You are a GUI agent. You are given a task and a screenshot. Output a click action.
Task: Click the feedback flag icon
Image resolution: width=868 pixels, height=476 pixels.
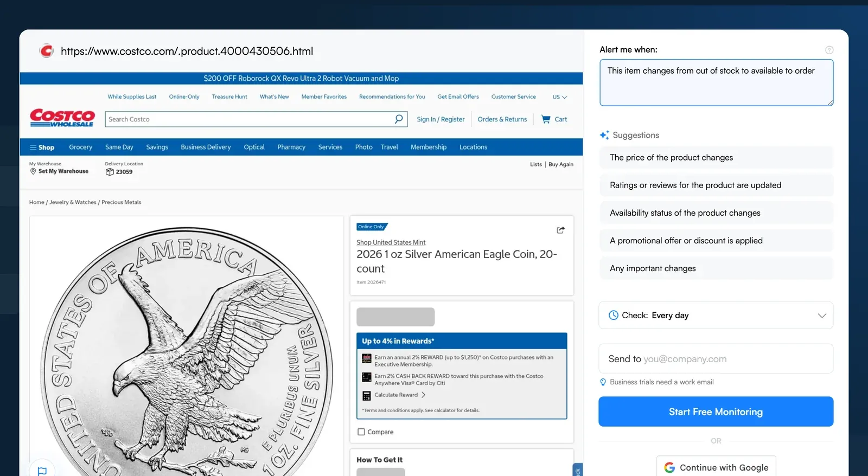42,471
